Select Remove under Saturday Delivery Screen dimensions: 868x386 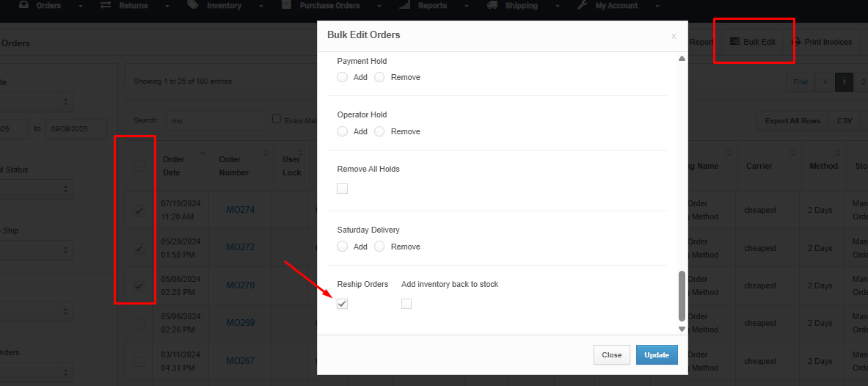[379, 247]
